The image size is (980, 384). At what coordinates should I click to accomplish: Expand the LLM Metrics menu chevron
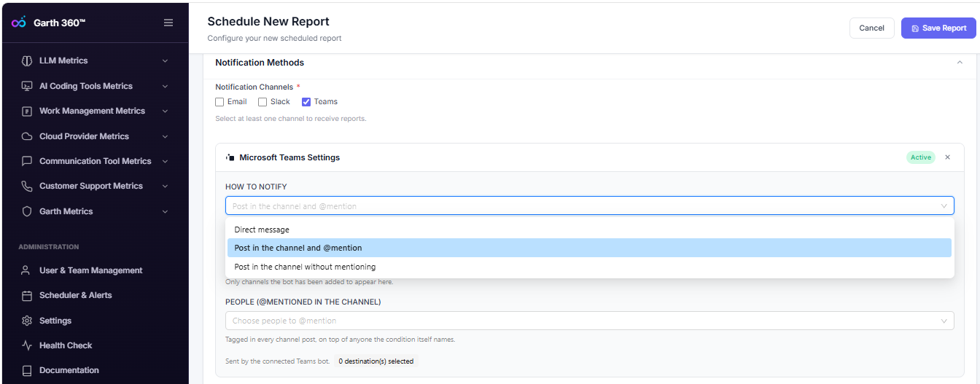point(165,61)
